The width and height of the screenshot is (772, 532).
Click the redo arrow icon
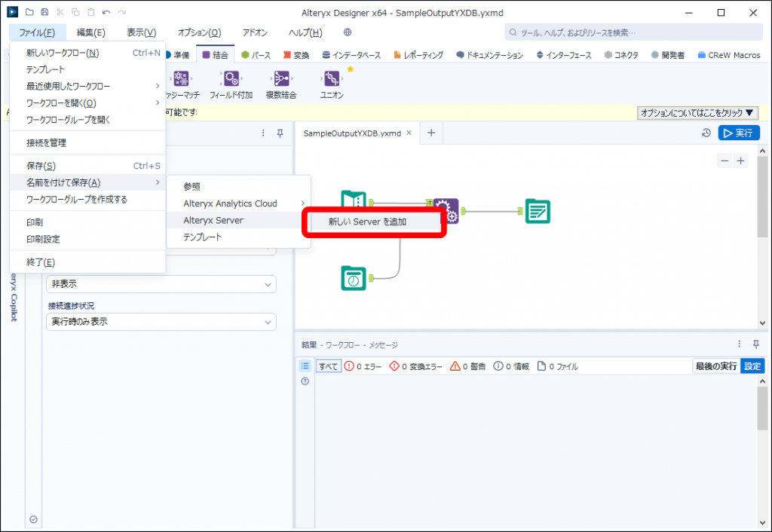pos(121,12)
